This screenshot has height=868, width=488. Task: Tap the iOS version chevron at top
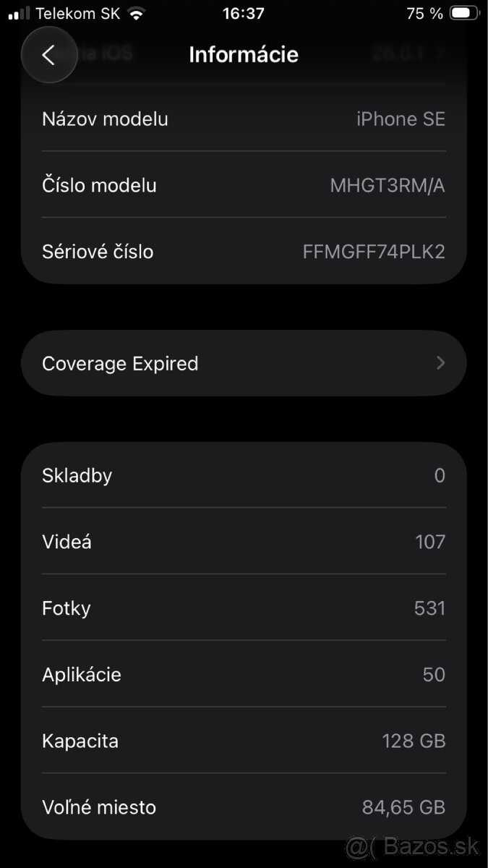(440, 53)
